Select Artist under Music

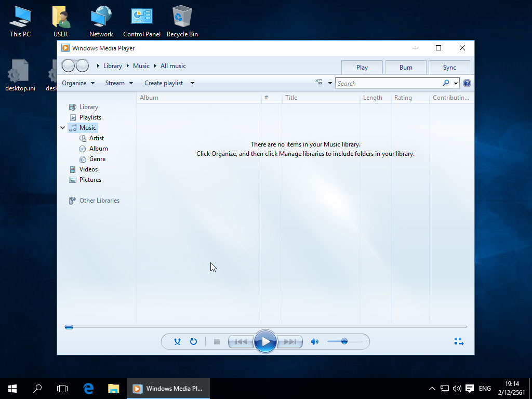[97, 138]
